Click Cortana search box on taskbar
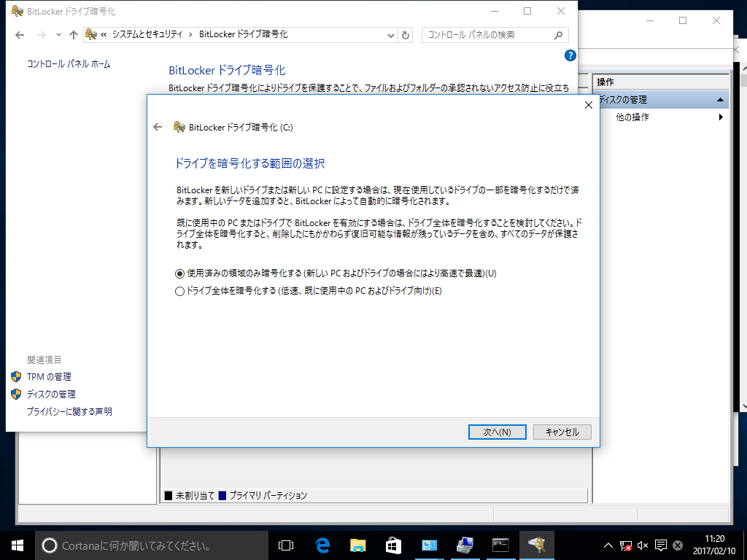The height and width of the screenshot is (560, 747). (152, 545)
